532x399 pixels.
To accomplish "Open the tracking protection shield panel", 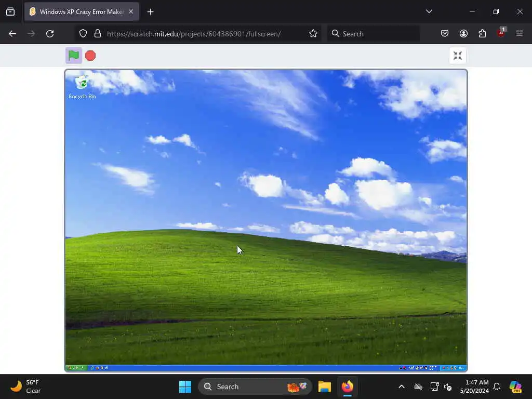I will 83,34.
